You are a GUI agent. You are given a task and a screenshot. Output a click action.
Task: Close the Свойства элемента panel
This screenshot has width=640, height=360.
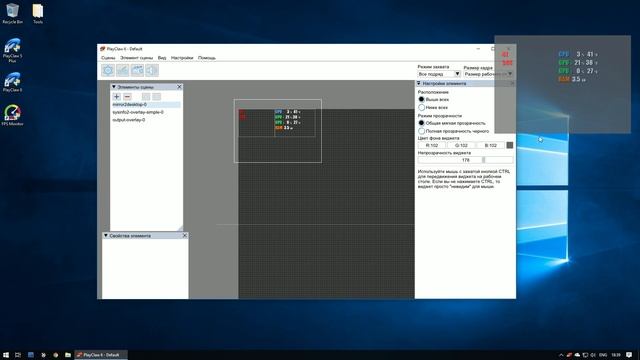(x=184, y=236)
